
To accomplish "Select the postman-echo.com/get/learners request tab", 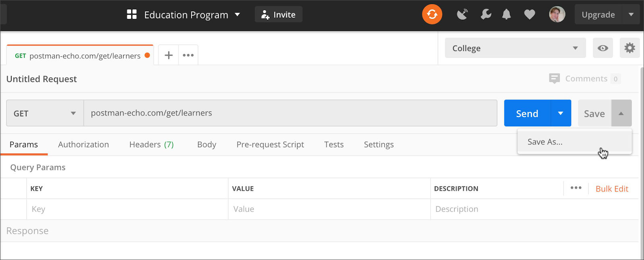I will click(x=80, y=56).
